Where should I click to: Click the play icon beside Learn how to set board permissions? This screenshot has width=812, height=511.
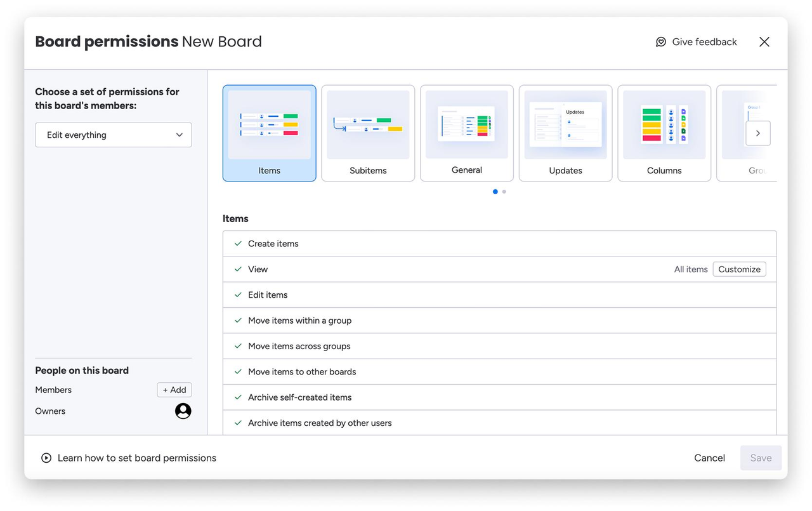46,458
